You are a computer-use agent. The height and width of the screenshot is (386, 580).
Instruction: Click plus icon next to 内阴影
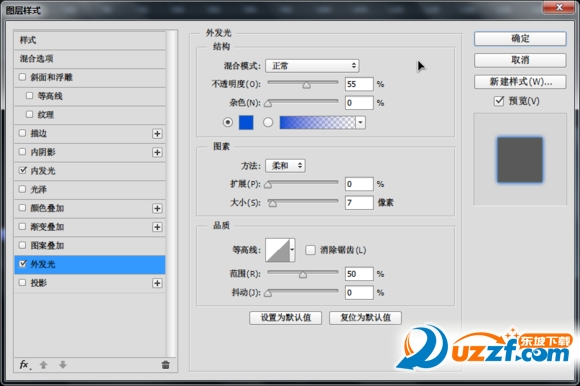point(157,152)
